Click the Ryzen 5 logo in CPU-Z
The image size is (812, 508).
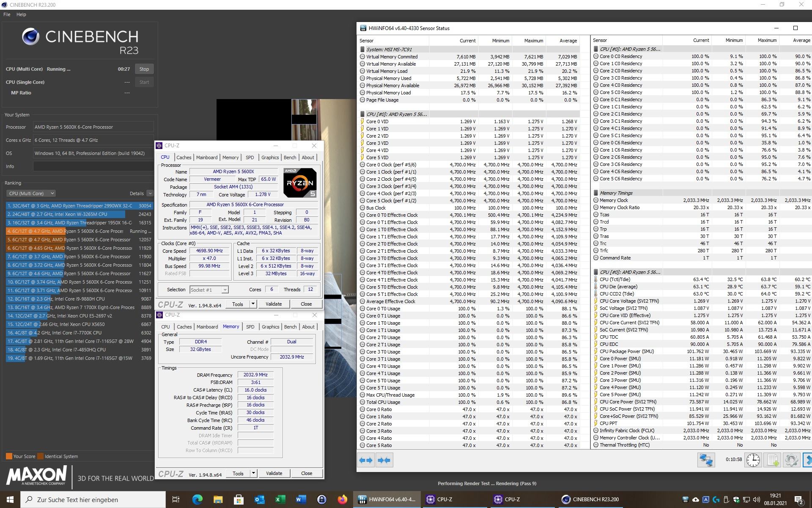point(300,183)
